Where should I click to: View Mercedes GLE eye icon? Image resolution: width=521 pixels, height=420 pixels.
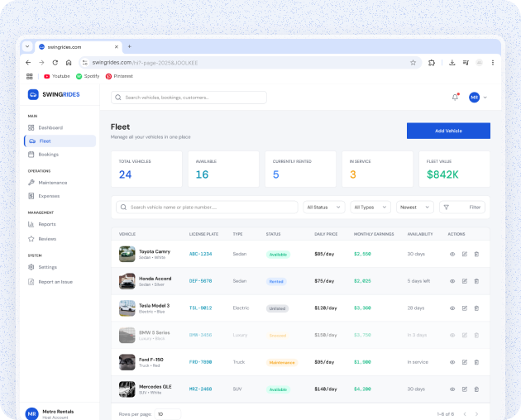(x=452, y=389)
